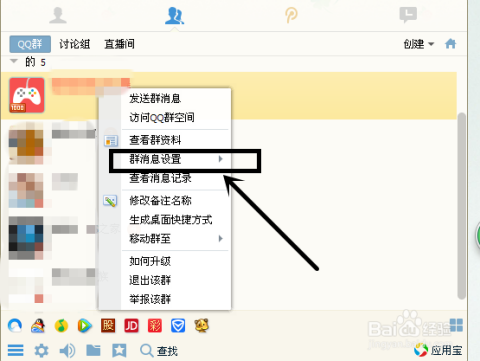
Task: Open the 创建 dropdown
Action: click(419, 44)
